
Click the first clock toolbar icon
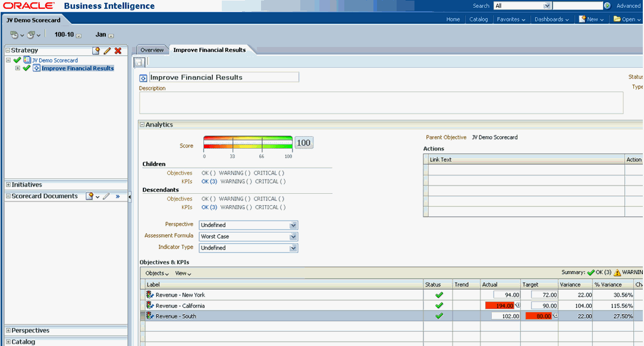tap(14, 35)
